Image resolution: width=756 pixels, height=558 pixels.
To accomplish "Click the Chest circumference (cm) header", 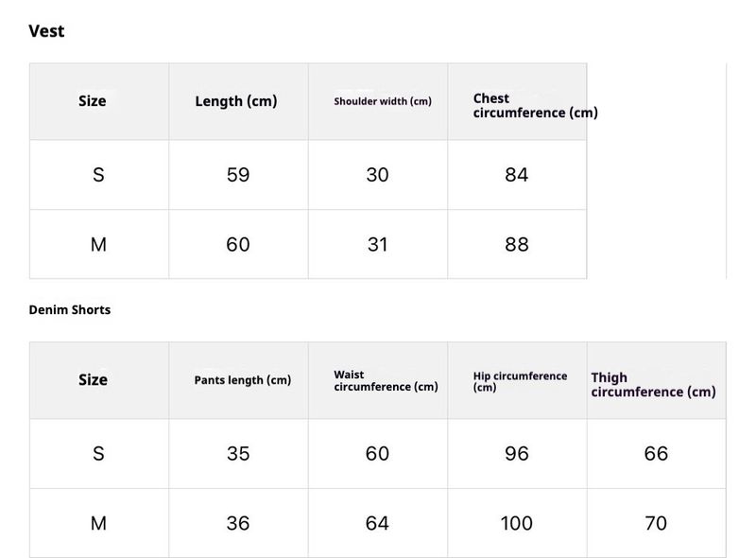I will coord(535,105).
